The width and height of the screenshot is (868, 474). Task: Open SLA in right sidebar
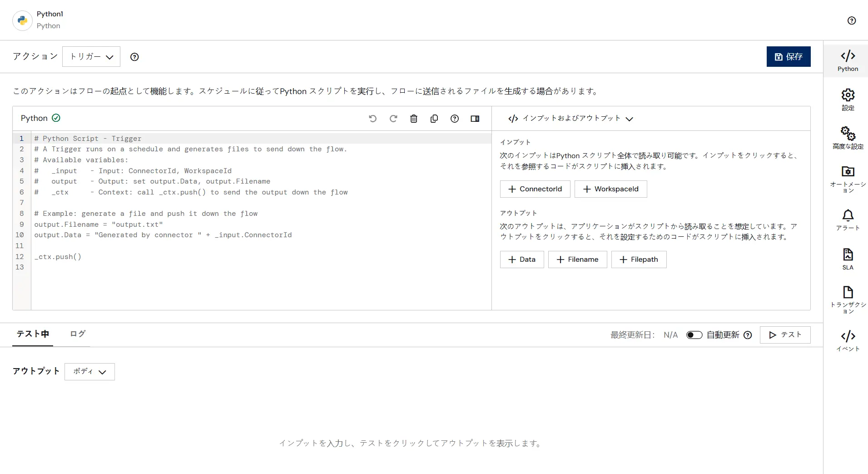pyautogui.click(x=848, y=259)
